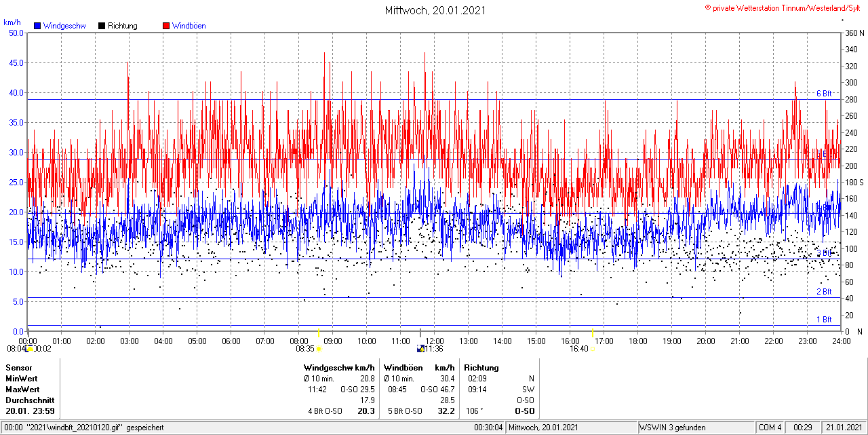Click the red Windböen legend swatch
Screen dimensions: 868x435
[166, 26]
